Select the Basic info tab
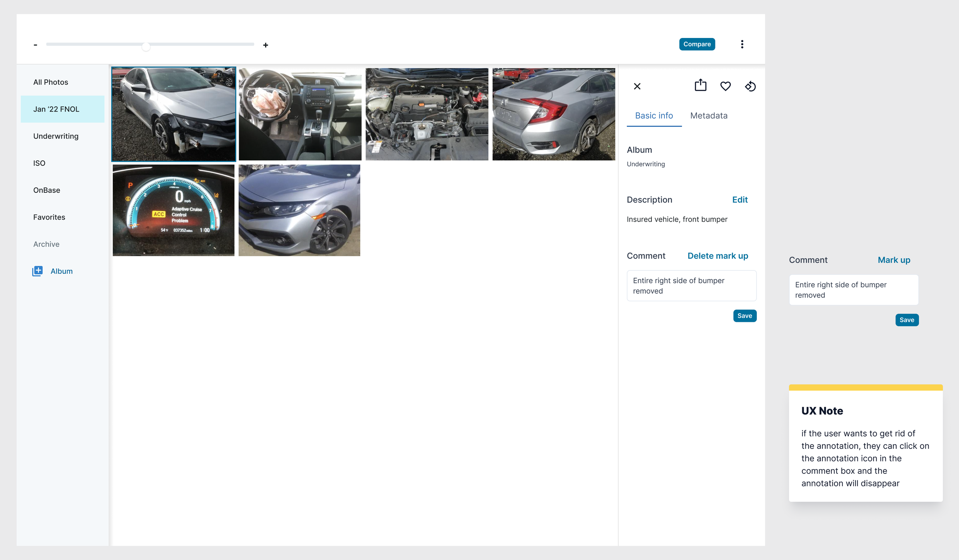The height and width of the screenshot is (560, 959). [654, 116]
